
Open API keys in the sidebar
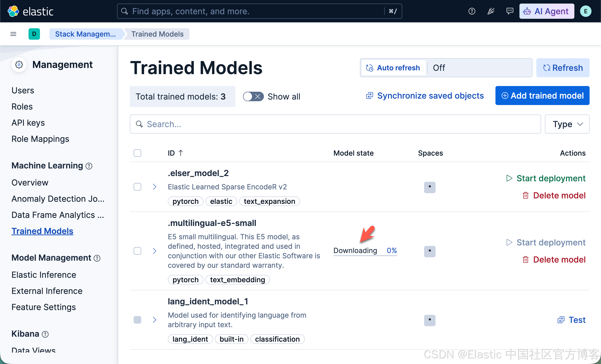[x=28, y=123]
